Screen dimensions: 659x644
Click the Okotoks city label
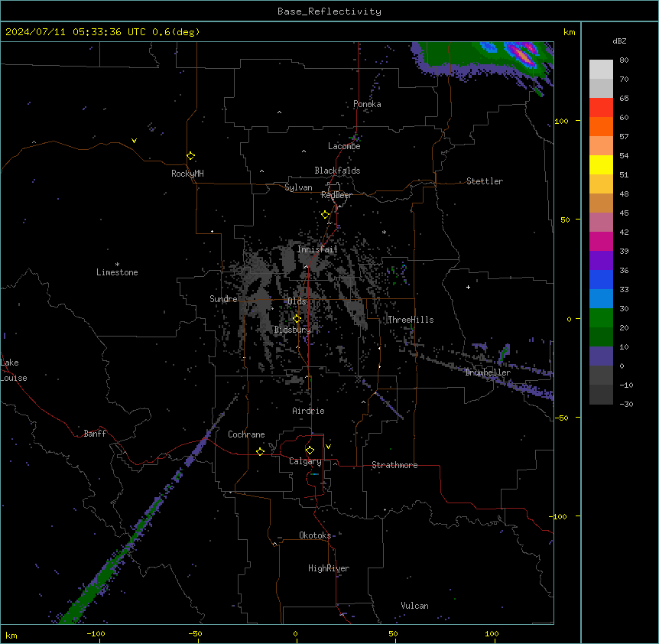[x=315, y=535]
